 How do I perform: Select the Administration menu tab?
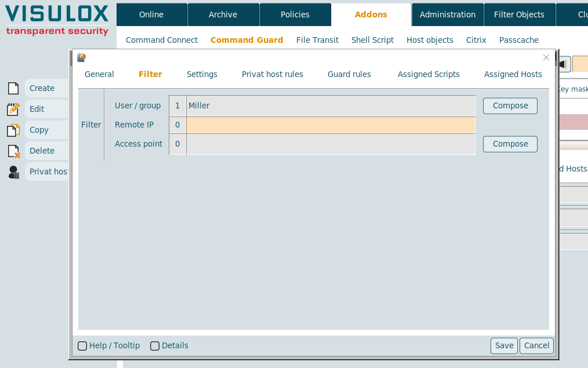[447, 14]
